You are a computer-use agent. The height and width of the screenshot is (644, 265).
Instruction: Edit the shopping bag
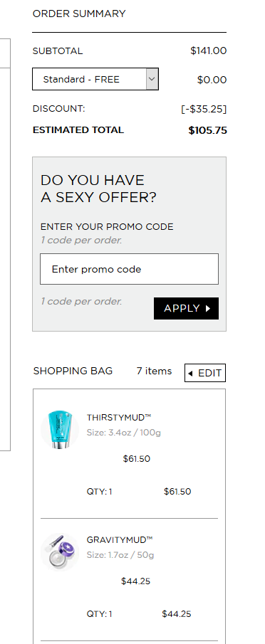(x=205, y=373)
